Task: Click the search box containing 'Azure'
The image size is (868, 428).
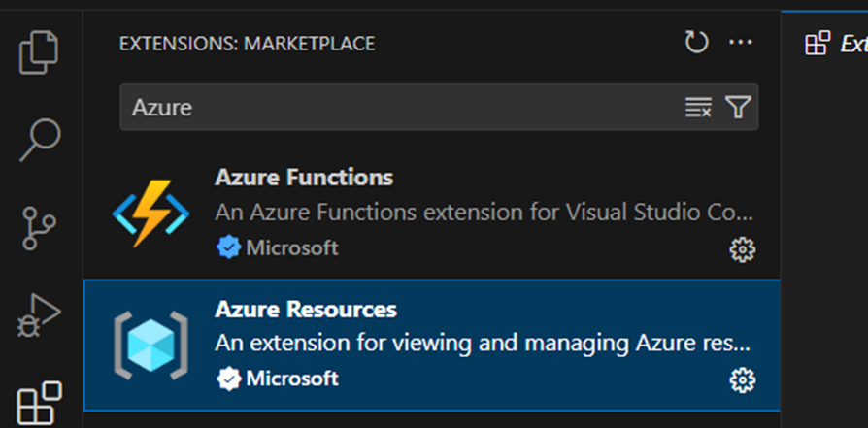Action: 398,107
